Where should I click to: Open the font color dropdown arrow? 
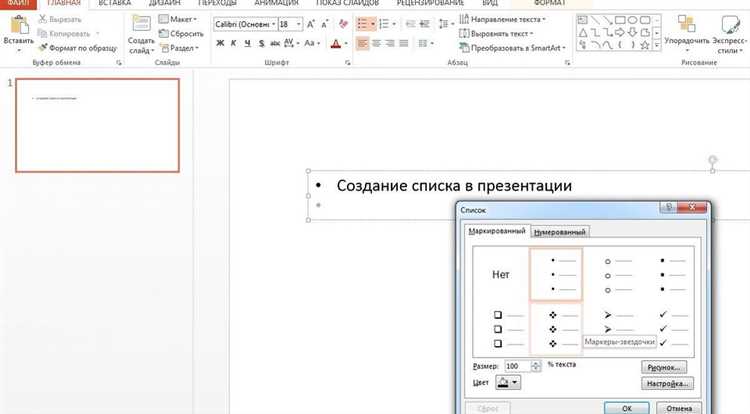[346, 44]
